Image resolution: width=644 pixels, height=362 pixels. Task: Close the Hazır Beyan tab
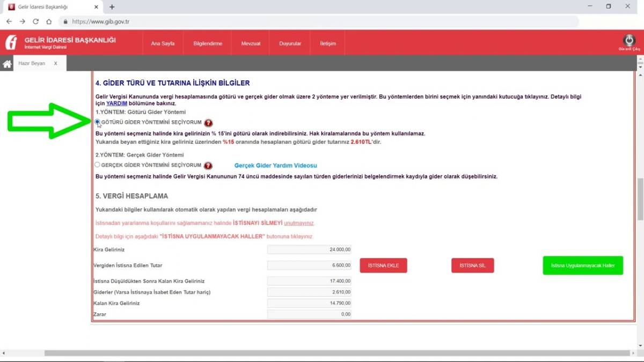pos(55,63)
